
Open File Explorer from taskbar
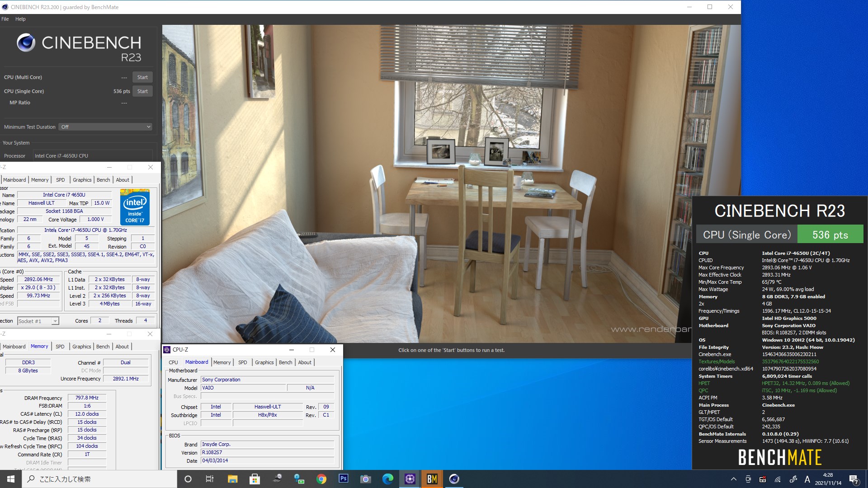coord(232,479)
